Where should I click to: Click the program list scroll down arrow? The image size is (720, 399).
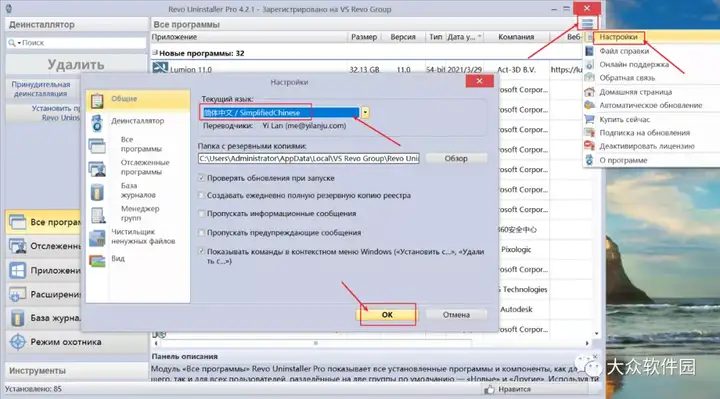tap(596, 334)
